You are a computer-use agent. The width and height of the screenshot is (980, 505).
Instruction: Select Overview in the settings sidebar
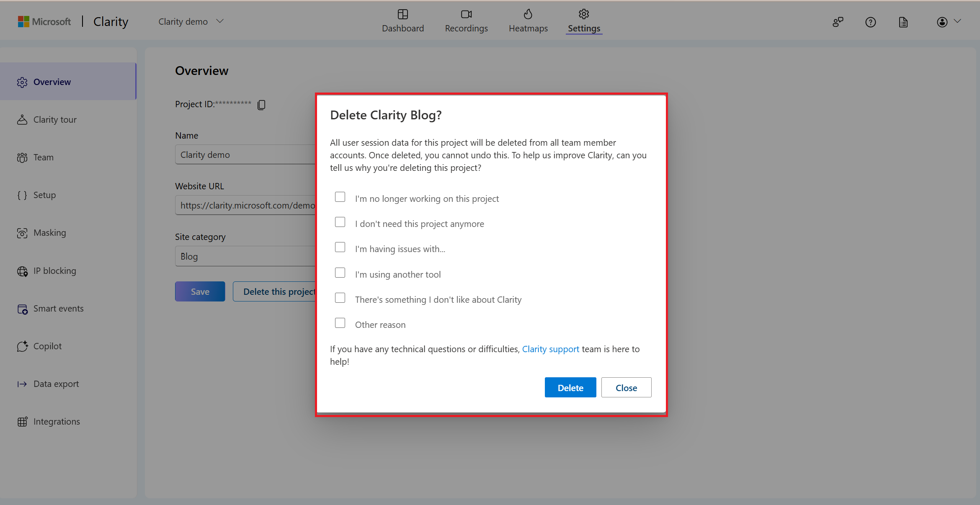click(68, 81)
